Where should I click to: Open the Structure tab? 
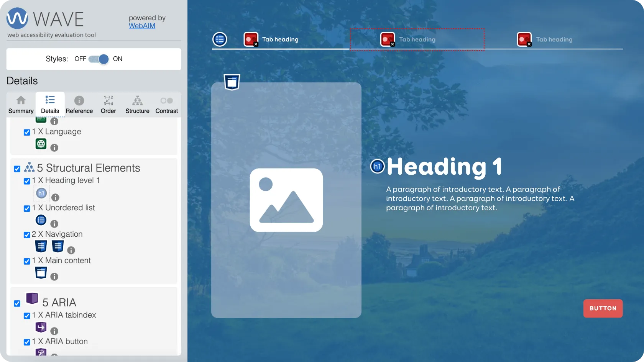pos(137,105)
